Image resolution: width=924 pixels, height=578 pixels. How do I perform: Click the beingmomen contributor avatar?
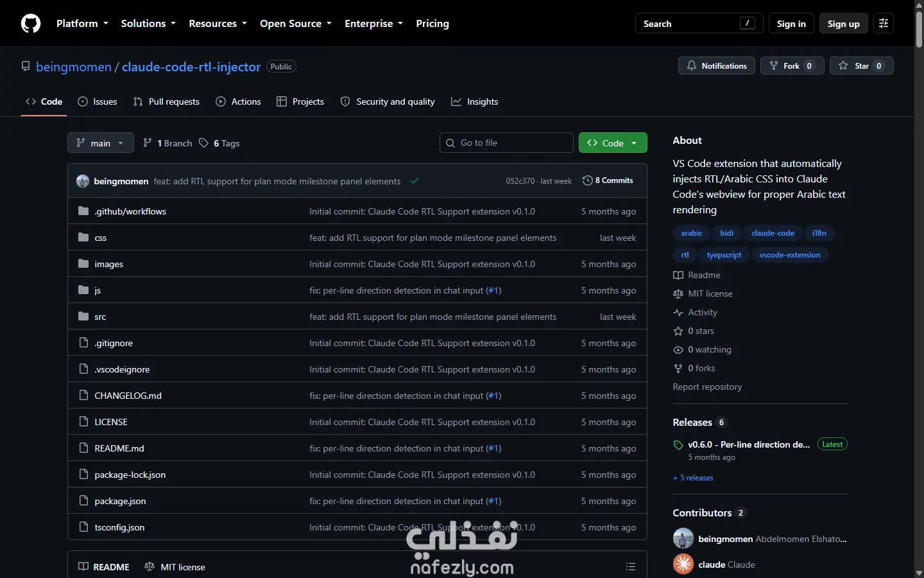click(x=683, y=538)
